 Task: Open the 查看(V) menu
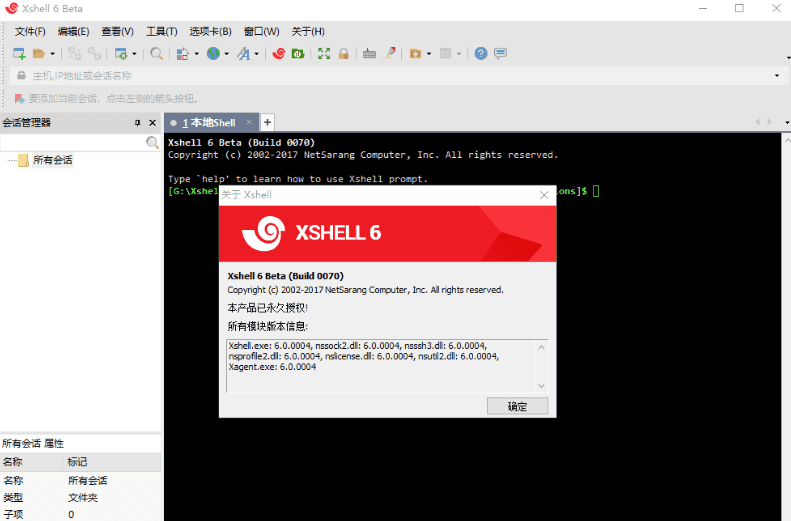[118, 32]
